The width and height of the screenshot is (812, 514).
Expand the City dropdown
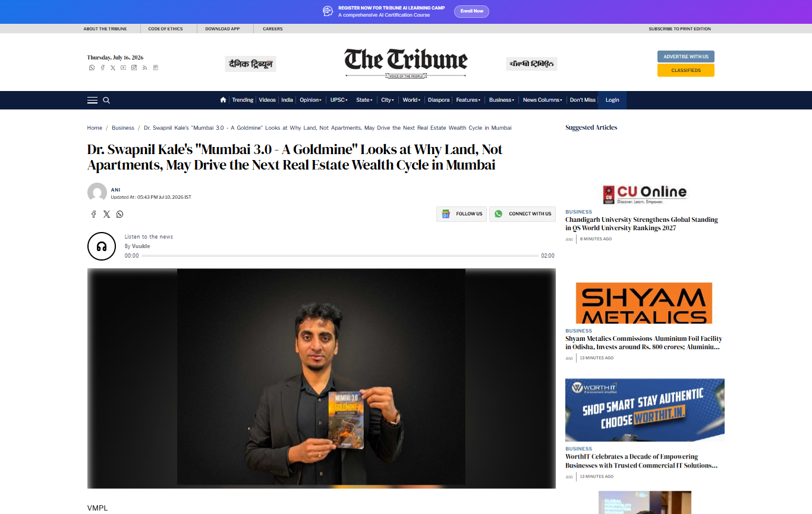[x=388, y=100]
